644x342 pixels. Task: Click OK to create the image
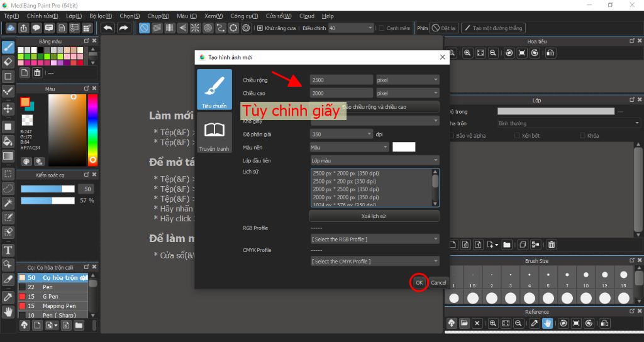(419, 282)
